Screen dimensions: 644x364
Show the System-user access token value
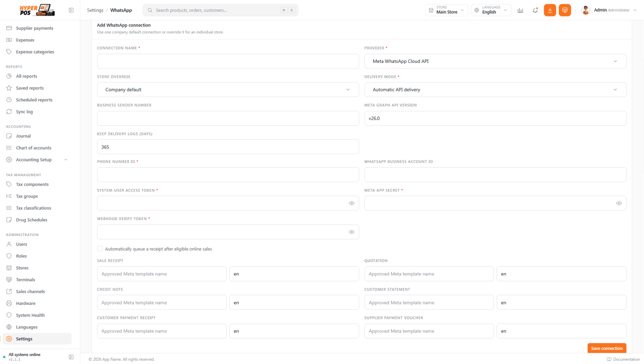pos(351,203)
